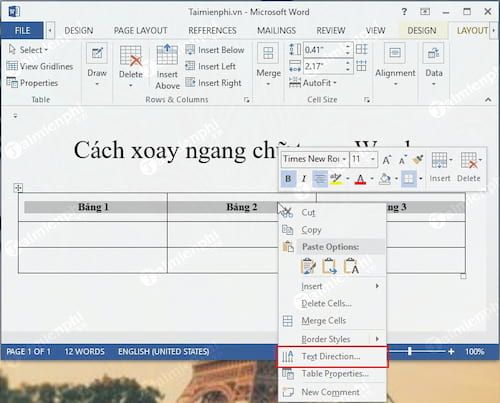Click Shrink Font in mini toolbar
500x403 pixels.
coord(402,160)
